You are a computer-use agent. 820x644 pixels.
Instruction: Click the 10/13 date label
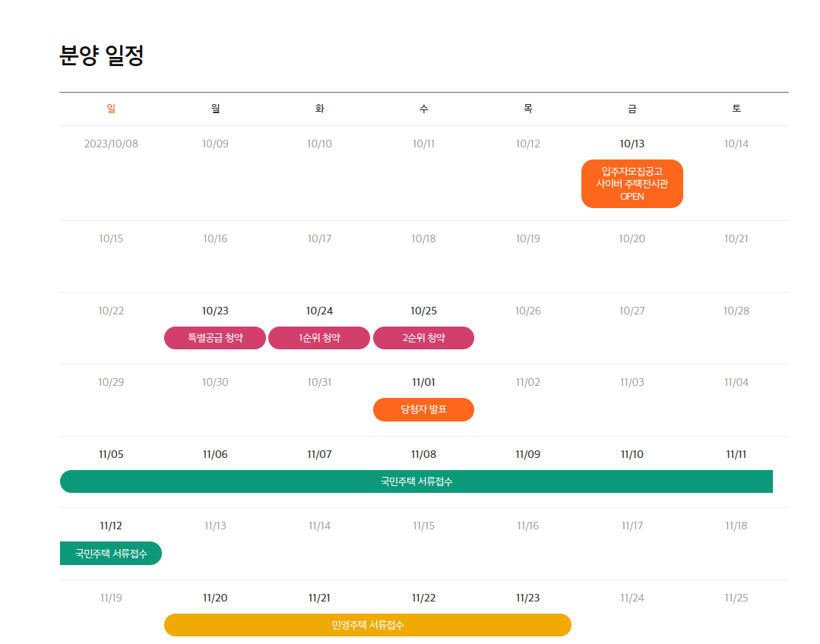pos(632,143)
